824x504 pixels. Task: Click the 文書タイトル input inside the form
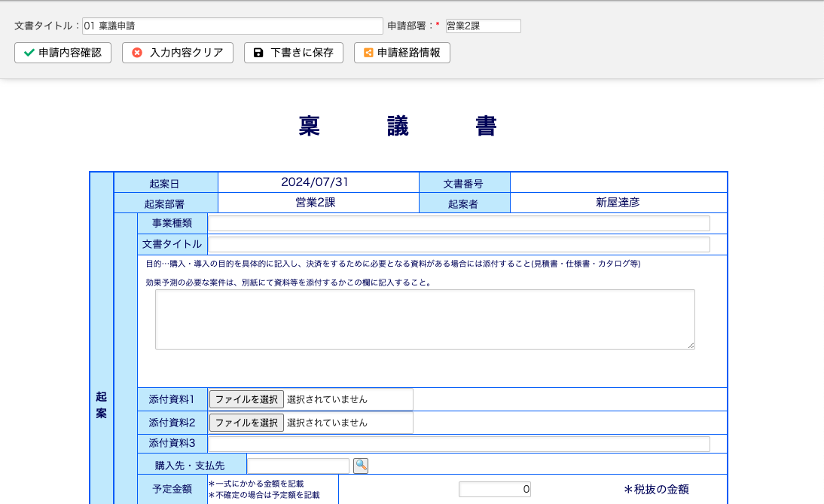tap(459, 244)
